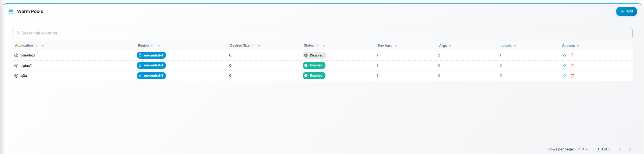Click the search magnifier icon
The width and height of the screenshot is (644, 154).
[17, 33]
